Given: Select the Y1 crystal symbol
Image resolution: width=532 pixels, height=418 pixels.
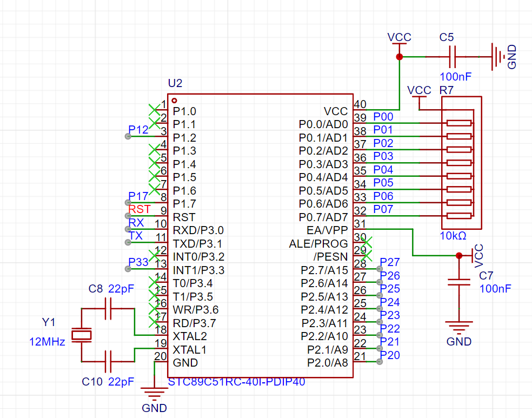Looking at the screenshot, I should pyautogui.click(x=82, y=335).
